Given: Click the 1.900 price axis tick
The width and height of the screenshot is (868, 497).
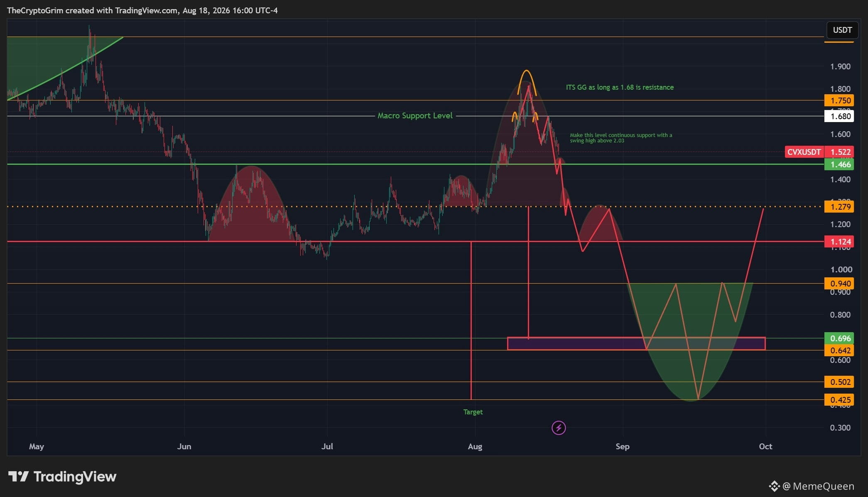Looking at the screenshot, I should point(840,66).
